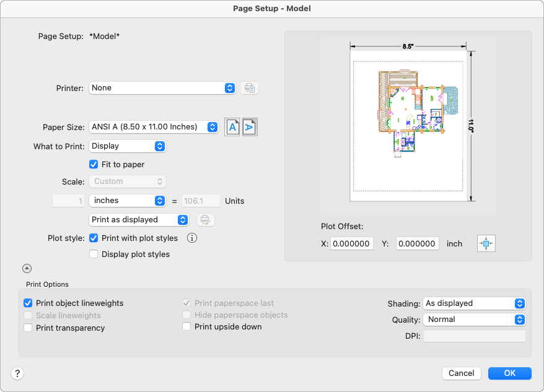Image resolution: width=544 pixels, height=392 pixels.
Task: Confirm page setup with OK button
Action: 509,373
